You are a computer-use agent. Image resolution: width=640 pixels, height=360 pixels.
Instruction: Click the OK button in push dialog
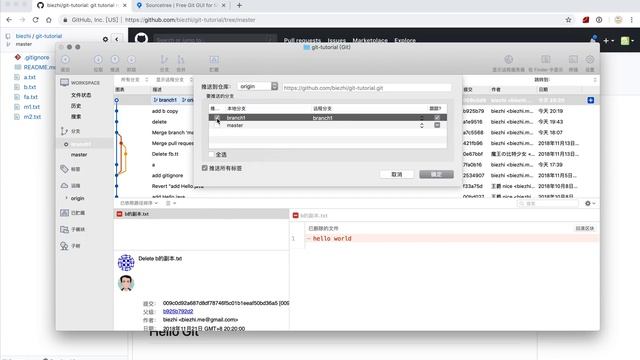(x=436, y=174)
